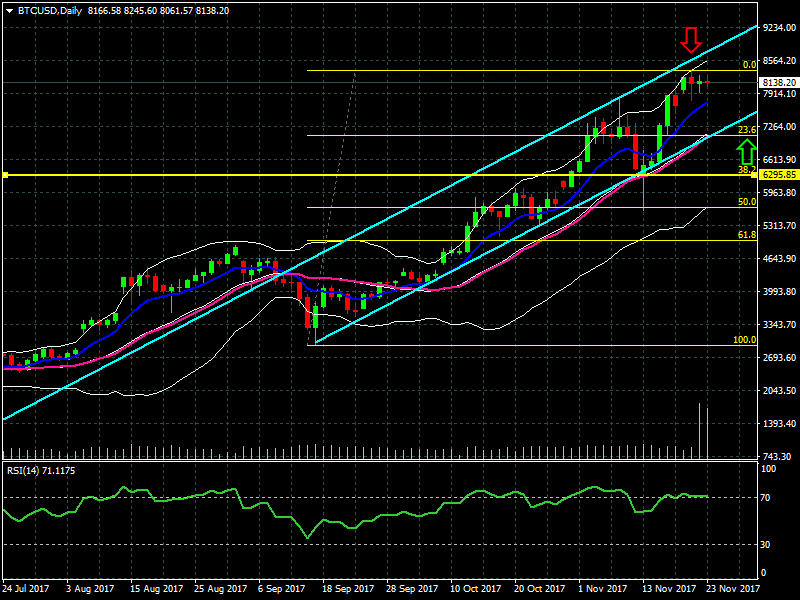This screenshot has height=600, width=800.
Task: Click the 5963.80 price axis label
Action: pos(779,193)
